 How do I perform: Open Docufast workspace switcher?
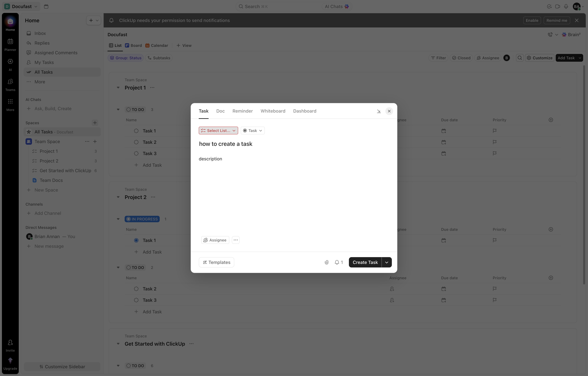(21, 7)
